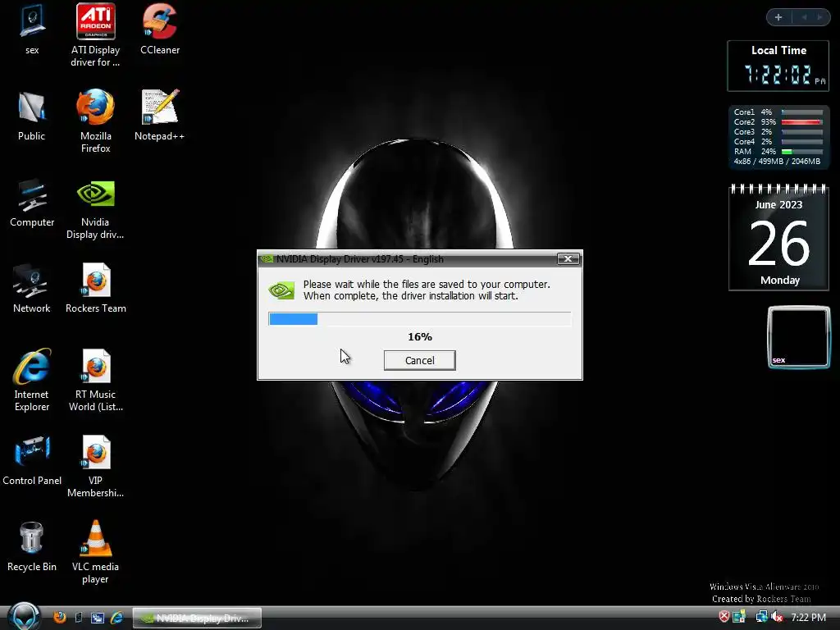Click the network connection tray icon

click(761, 617)
